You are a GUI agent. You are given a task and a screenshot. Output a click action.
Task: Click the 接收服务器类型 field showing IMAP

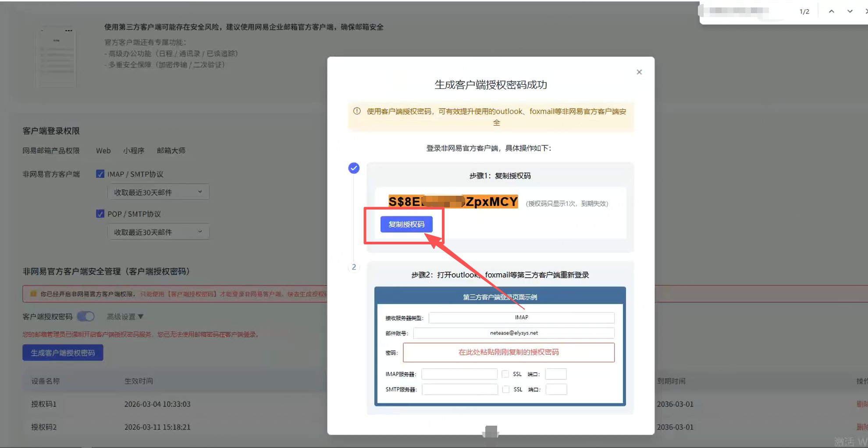[522, 317]
